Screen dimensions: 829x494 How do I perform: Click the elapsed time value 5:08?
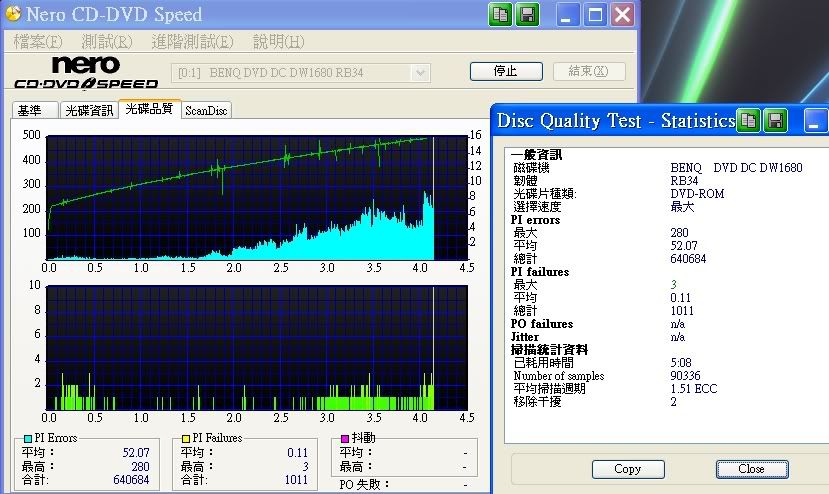[x=680, y=362]
